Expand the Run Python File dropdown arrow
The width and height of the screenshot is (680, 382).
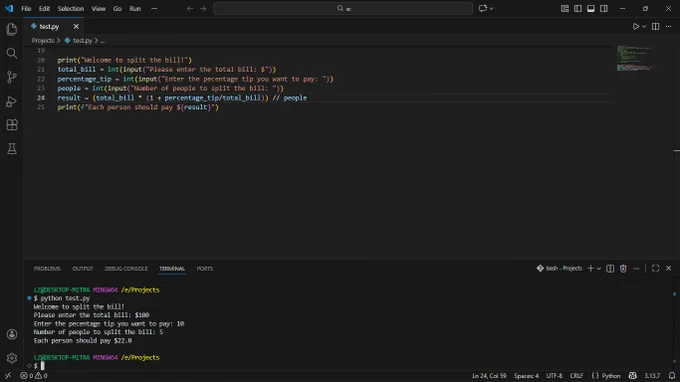coord(644,26)
